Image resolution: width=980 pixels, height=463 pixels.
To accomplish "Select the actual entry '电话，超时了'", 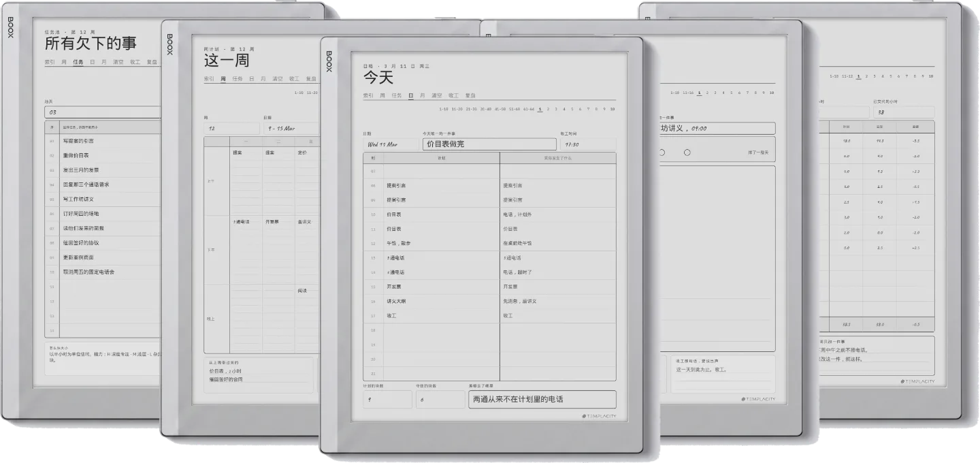I will pyautogui.click(x=517, y=272).
